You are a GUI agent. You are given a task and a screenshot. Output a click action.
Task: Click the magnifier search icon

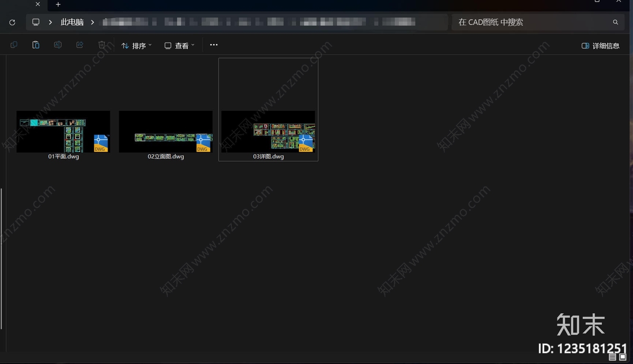(615, 22)
